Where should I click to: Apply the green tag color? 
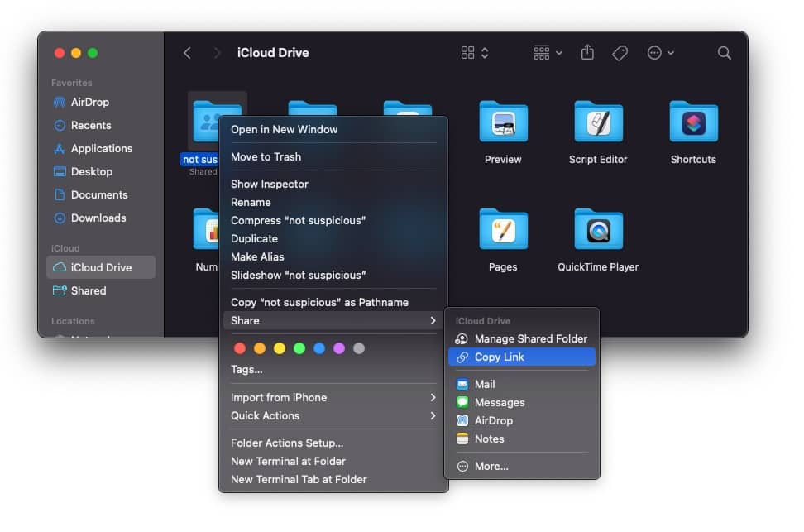pos(299,349)
